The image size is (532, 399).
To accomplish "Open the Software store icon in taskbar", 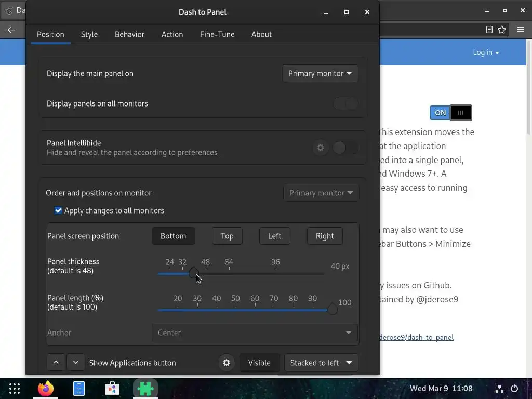I will pyautogui.click(x=112, y=389).
